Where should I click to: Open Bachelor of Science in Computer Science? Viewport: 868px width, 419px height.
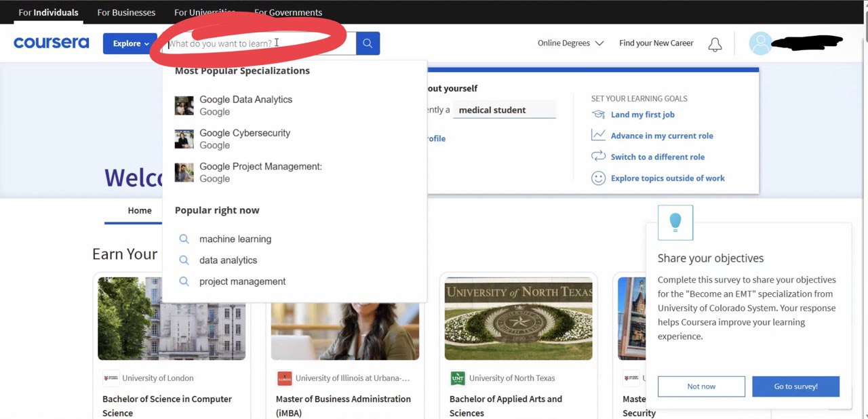point(167,405)
